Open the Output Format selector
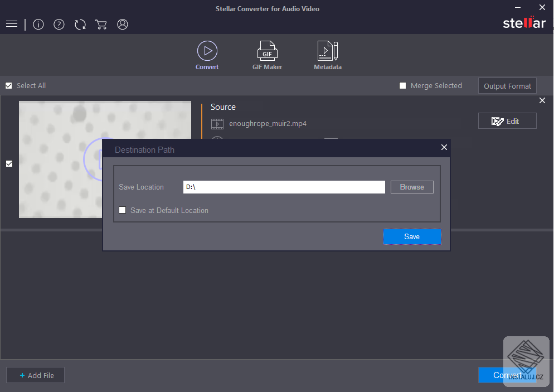 click(x=507, y=85)
